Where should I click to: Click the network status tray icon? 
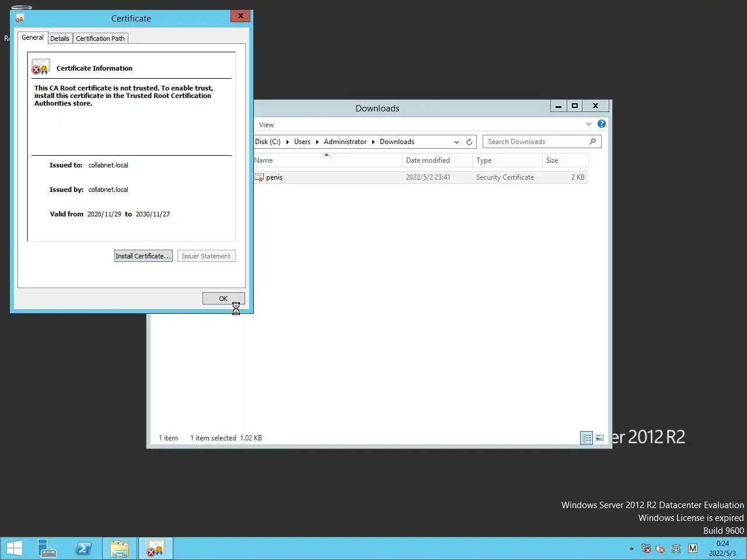click(646, 548)
